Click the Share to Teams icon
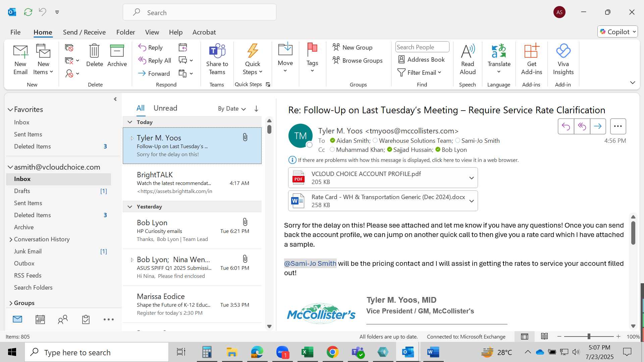This screenshot has height=362, width=644. point(217,51)
